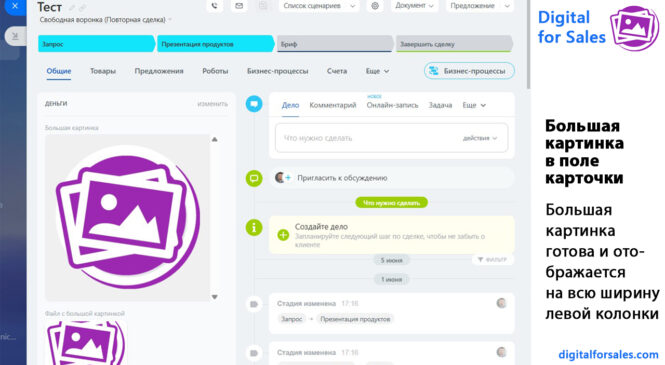This screenshot has height=365, width=665.
Task: Select the Задача timeline tab
Action: pyautogui.click(x=440, y=105)
